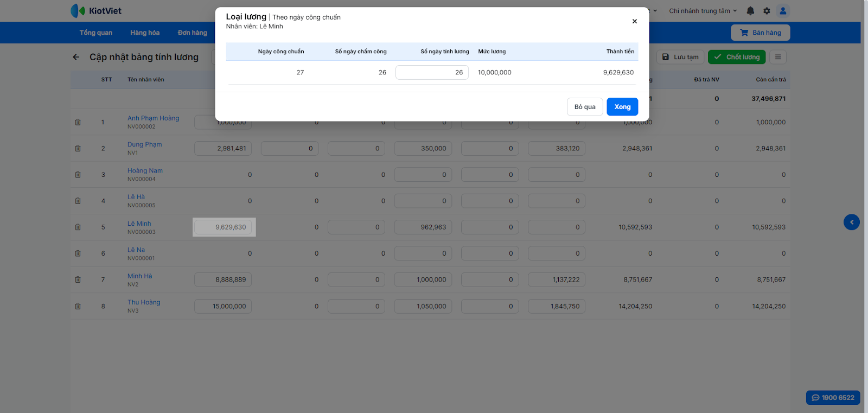The height and width of the screenshot is (413, 868).
Task: Click the Xong button
Action: pos(622,107)
